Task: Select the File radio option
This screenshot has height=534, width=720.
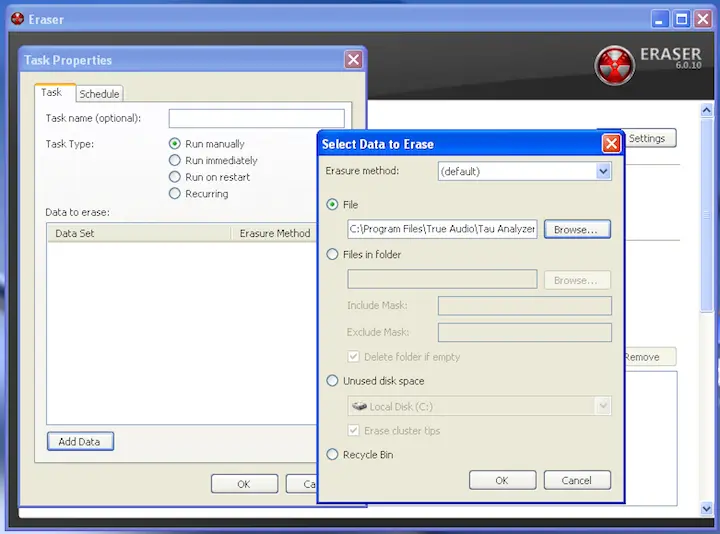Action: click(x=333, y=204)
